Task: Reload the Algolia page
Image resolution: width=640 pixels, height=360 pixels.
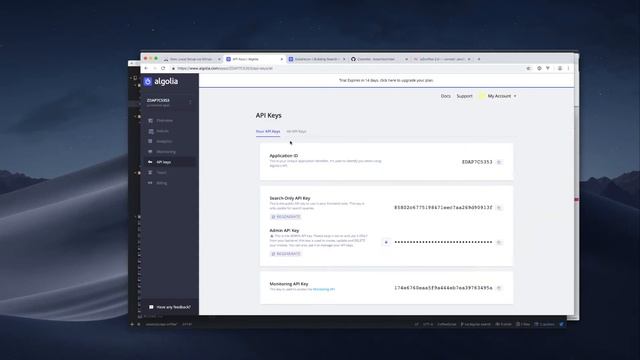Action: (x=163, y=68)
